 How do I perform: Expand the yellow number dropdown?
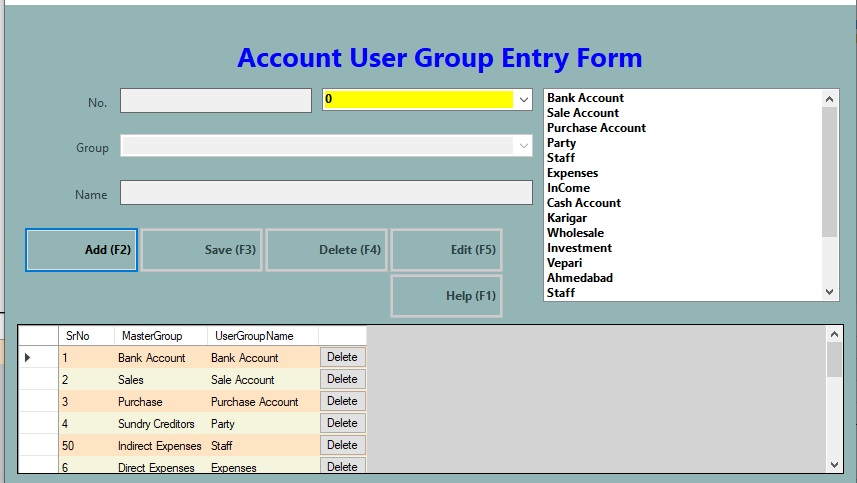522,100
